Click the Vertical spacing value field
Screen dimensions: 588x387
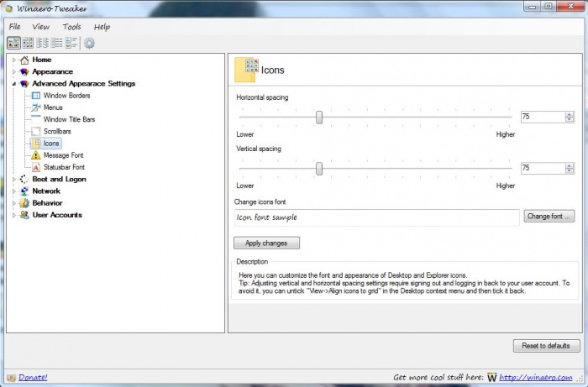(x=543, y=168)
